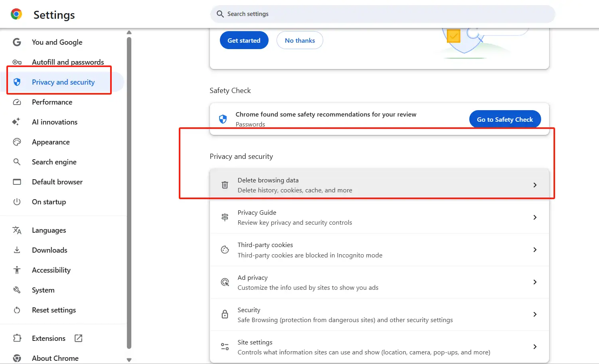Click the person icon for Accessibility
599x364 pixels.
tap(17, 270)
